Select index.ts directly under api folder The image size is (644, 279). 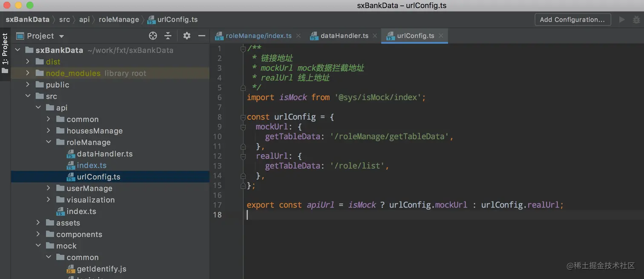click(x=81, y=211)
